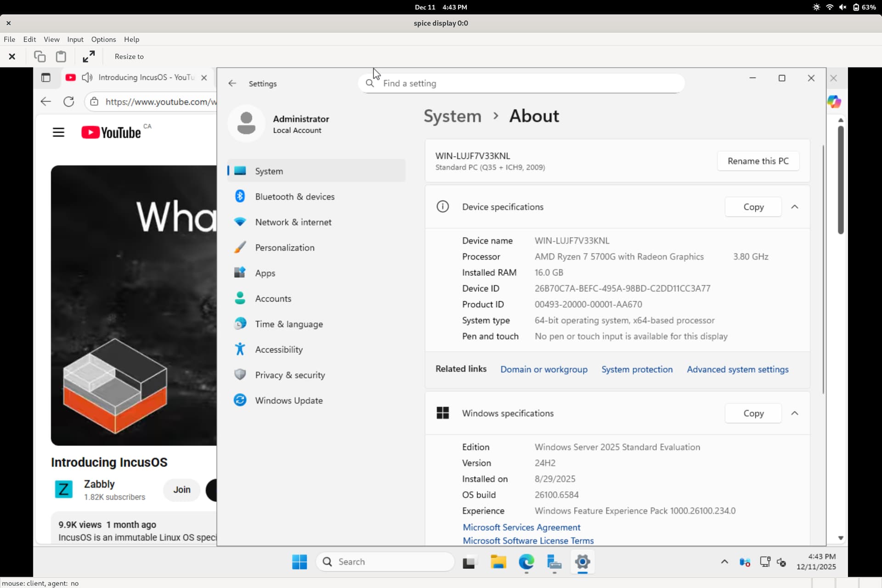Click the paste clipboard icon in spice toolbar
The width and height of the screenshot is (882, 588).
[61, 57]
